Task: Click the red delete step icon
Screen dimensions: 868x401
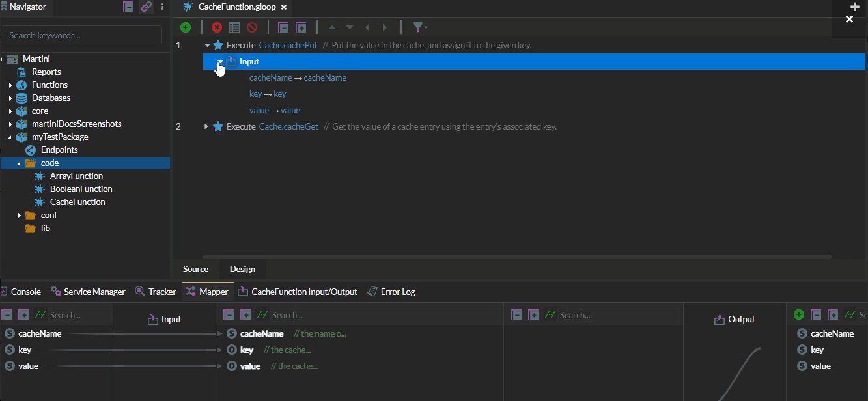Action: 217,27
